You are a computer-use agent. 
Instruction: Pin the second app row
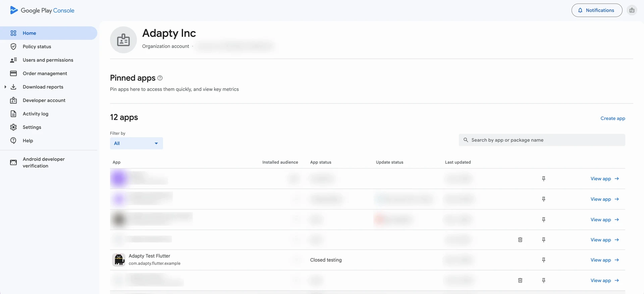544,199
